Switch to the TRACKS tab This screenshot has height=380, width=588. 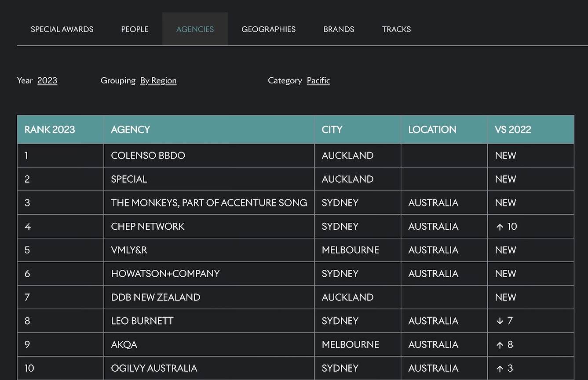pyautogui.click(x=396, y=29)
